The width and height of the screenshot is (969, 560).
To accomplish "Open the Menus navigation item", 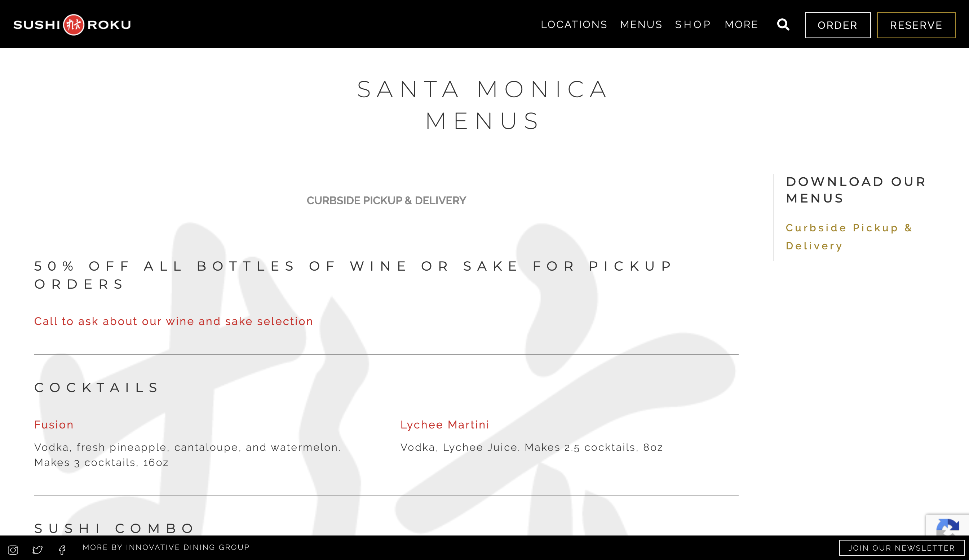I will 641,25.
